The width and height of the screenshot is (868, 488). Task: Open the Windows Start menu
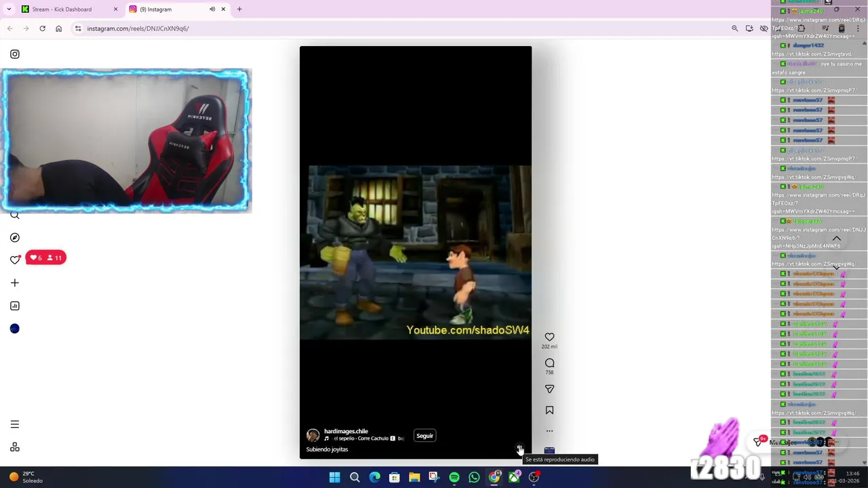point(334,477)
